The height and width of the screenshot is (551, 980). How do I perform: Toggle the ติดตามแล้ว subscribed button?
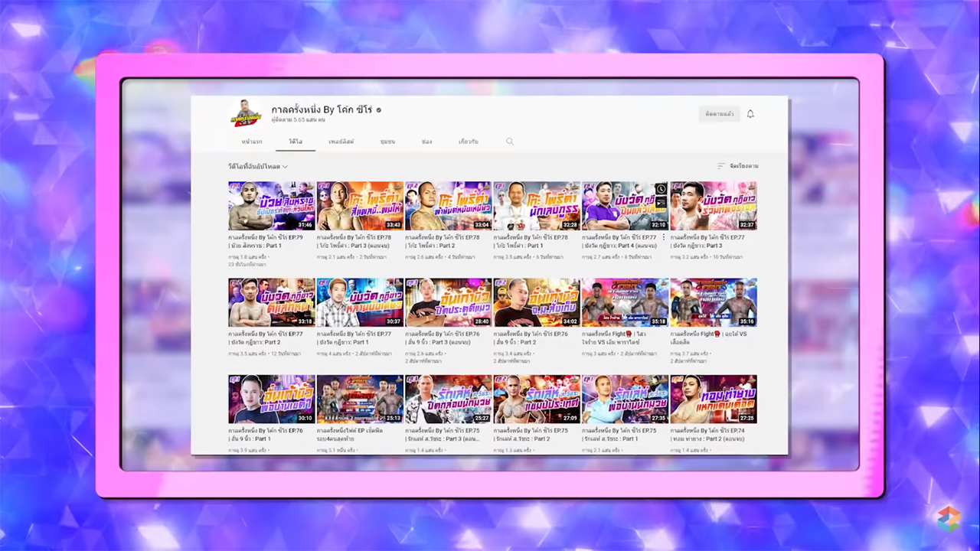(x=719, y=114)
